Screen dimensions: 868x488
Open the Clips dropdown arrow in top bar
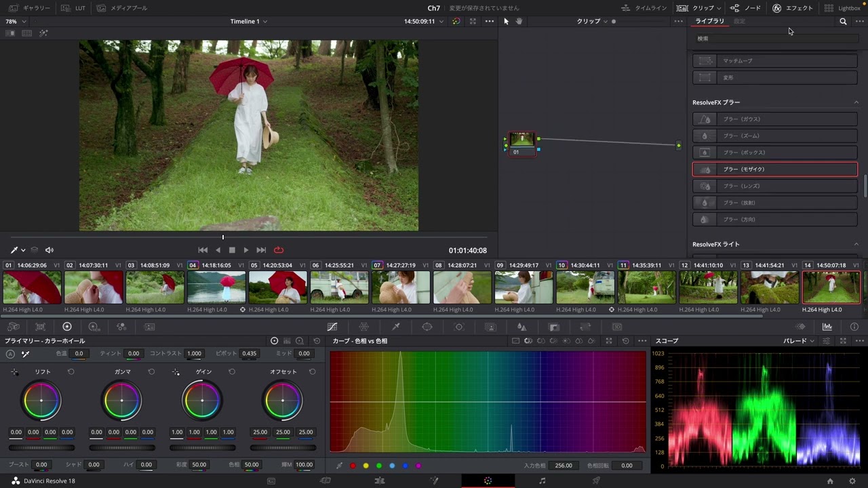coord(718,8)
